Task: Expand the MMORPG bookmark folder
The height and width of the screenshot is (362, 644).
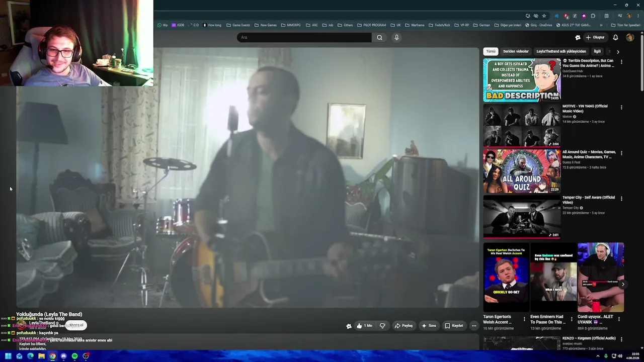Action: (x=291, y=25)
